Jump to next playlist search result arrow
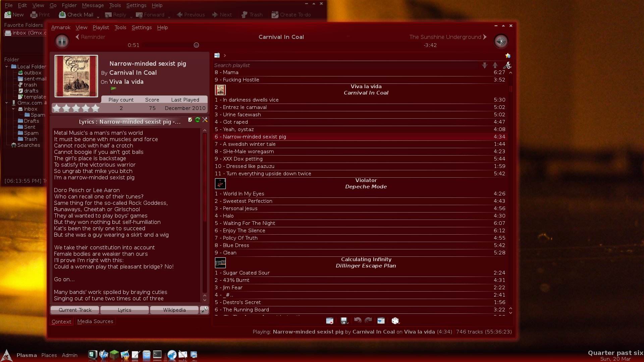This screenshot has height=362, width=644. tap(485, 65)
